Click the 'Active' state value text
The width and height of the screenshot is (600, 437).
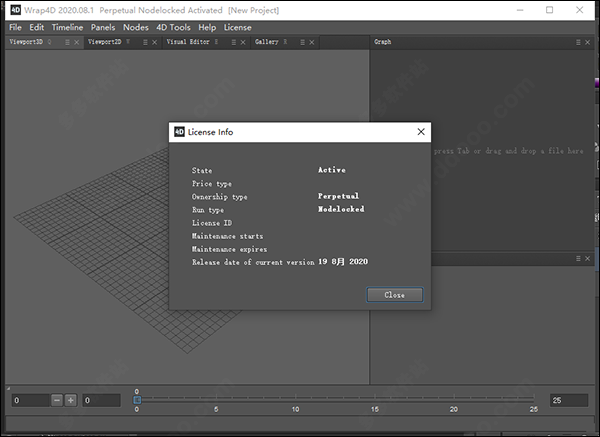click(x=332, y=170)
